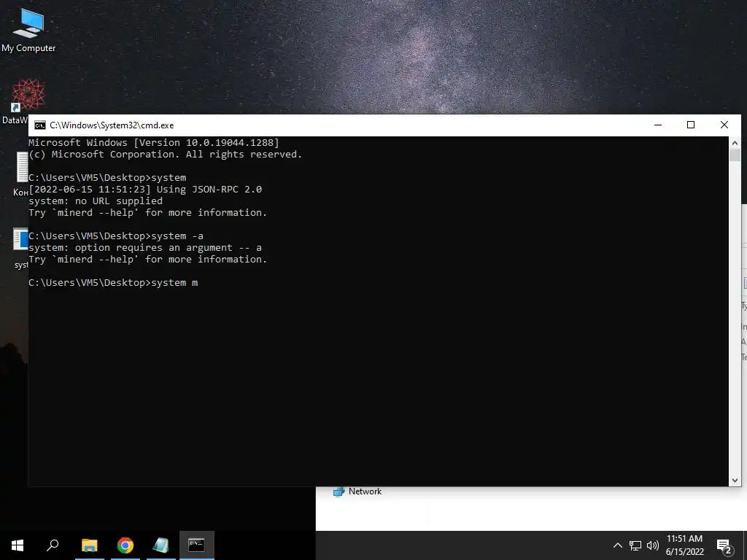Image resolution: width=747 pixels, height=560 pixels.
Task: Click the 'system: no URL supplied' line
Action: click(96, 201)
